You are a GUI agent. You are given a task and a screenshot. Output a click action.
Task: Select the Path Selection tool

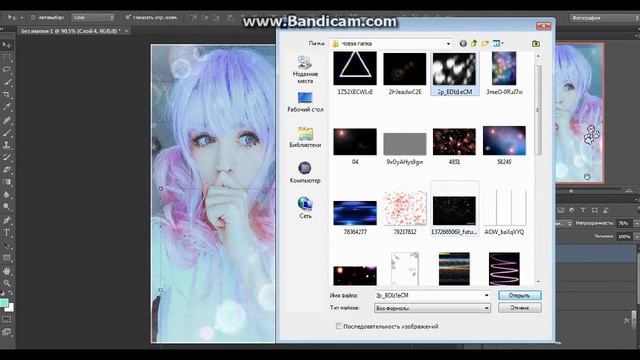pyautogui.click(x=7, y=246)
